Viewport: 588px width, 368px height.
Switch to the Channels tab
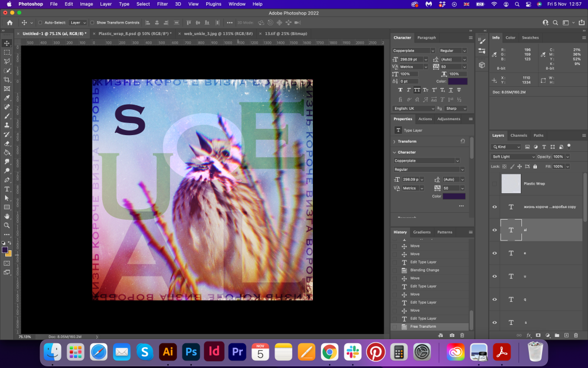point(519,136)
